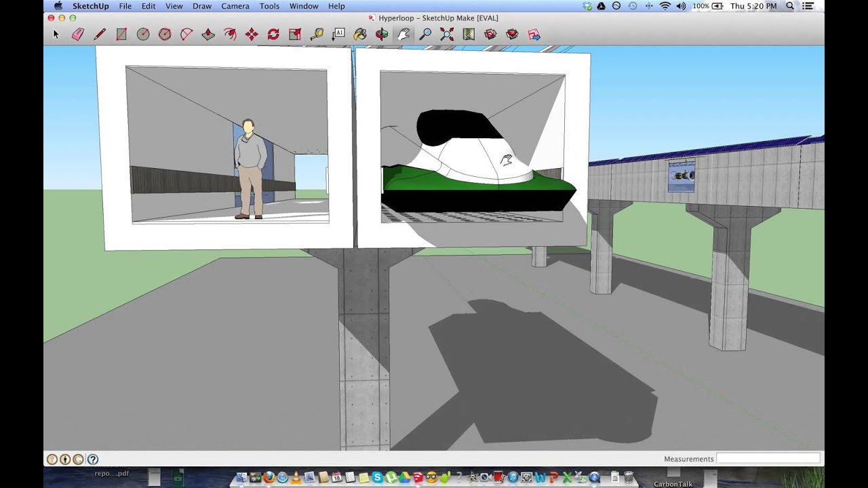The image size is (868, 488).
Task: Select the Offset tool
Action: [x=230, y=34]
